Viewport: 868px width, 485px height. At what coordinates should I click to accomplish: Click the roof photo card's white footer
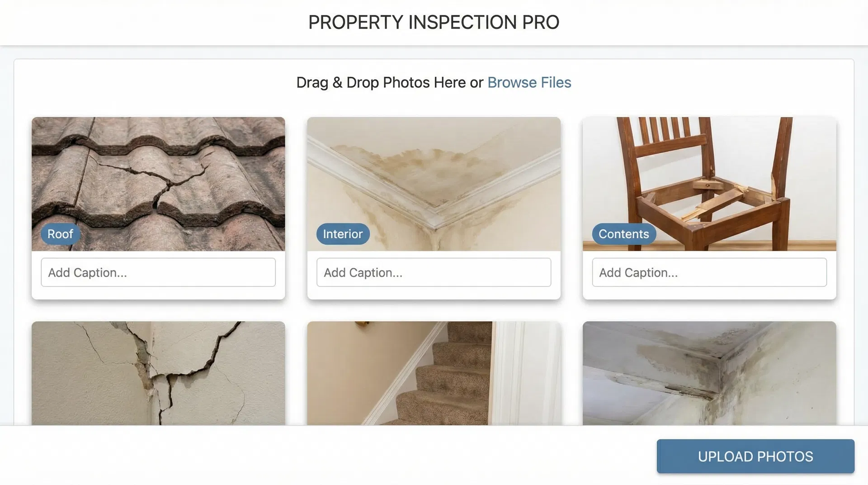tap(158, 293)
